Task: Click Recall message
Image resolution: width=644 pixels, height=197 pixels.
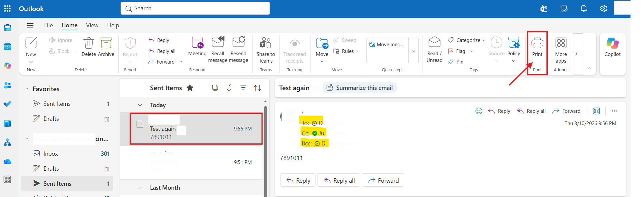Action: pyautogui.click(x=218, y=50)
